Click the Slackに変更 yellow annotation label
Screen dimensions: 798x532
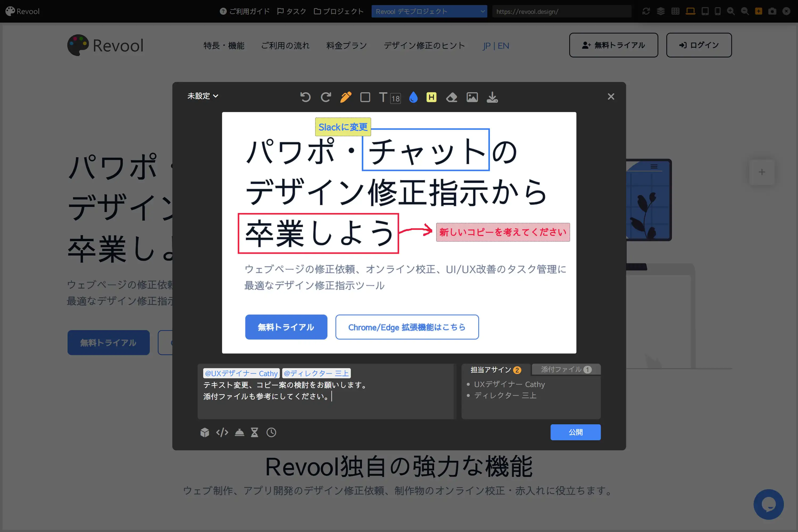coord(343,127)
